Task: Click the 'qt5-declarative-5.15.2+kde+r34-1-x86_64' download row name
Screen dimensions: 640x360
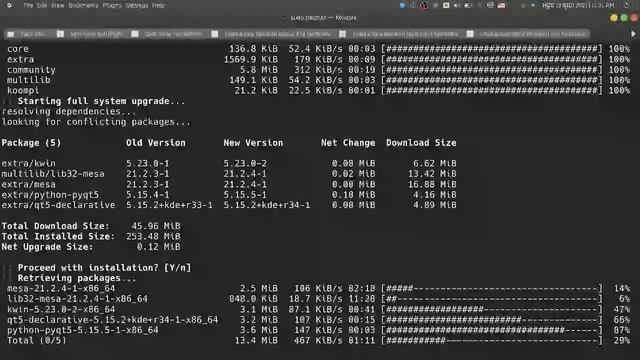Action: tap(113, 320)
